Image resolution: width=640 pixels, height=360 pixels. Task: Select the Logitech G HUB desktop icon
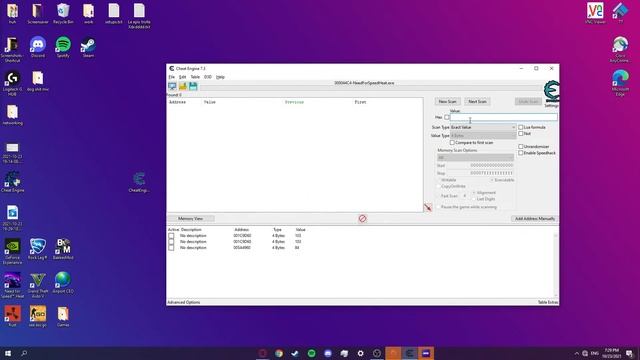(x=12, y=83)
